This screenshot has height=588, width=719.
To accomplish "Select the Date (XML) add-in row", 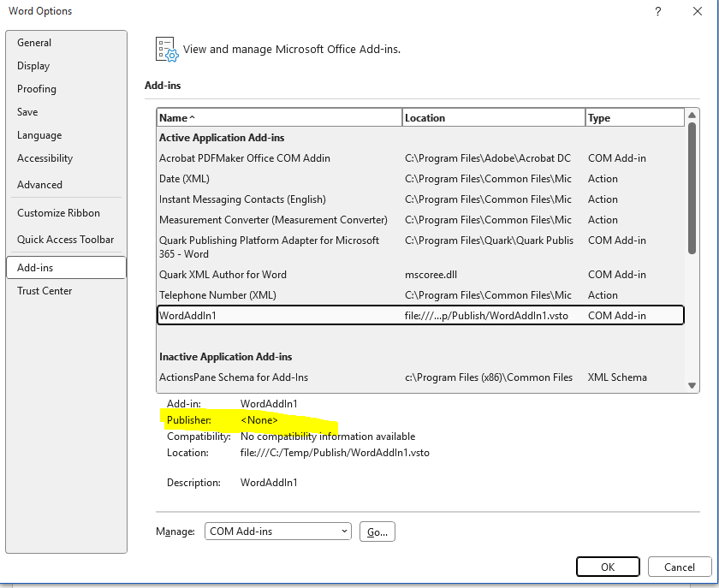I will click(x=420, y=179).
